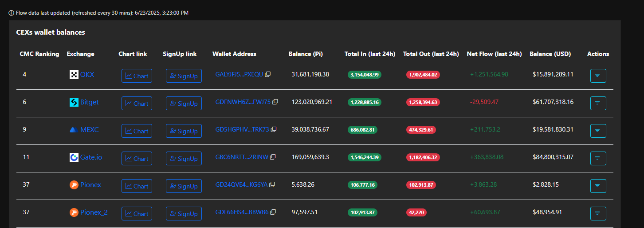Open wallet address GD24QVE4...KG6YA
Image resolution: width=644 pixels, height=228 pixels.
pyautogui.click(x=241, y=184)
